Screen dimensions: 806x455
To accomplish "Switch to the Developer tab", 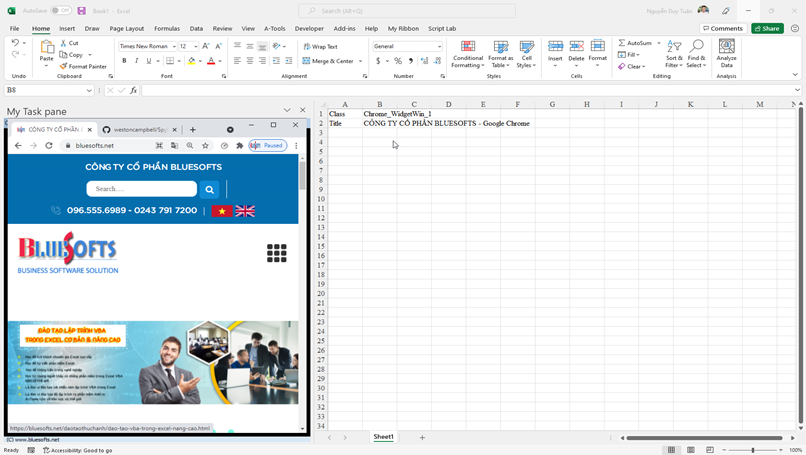I will point(309,29).
